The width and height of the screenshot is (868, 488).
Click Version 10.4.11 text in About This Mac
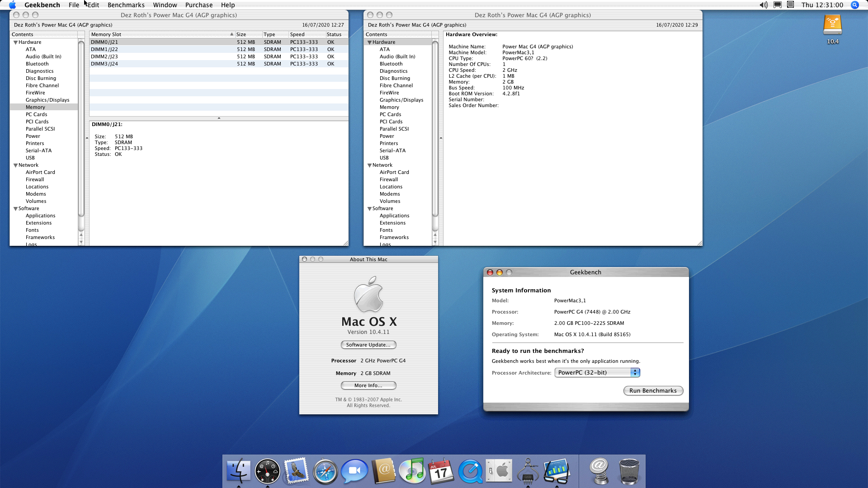368,332
